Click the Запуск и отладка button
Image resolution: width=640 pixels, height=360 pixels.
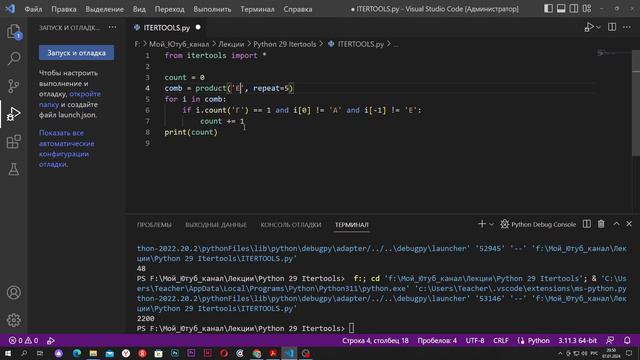[x=76, y=53]
